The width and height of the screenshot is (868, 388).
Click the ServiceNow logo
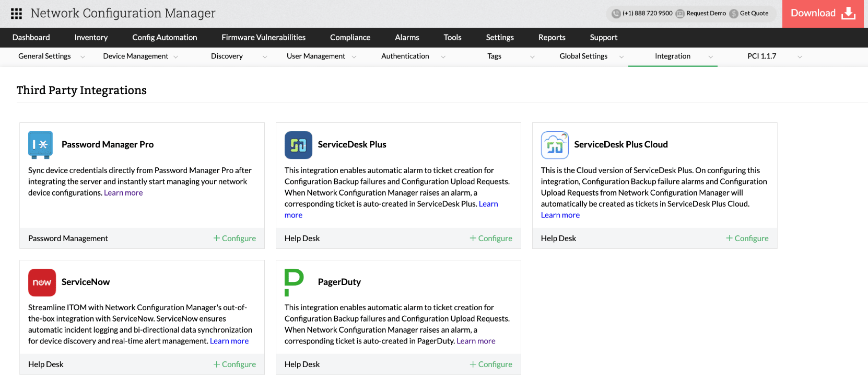tap(42, 282)
